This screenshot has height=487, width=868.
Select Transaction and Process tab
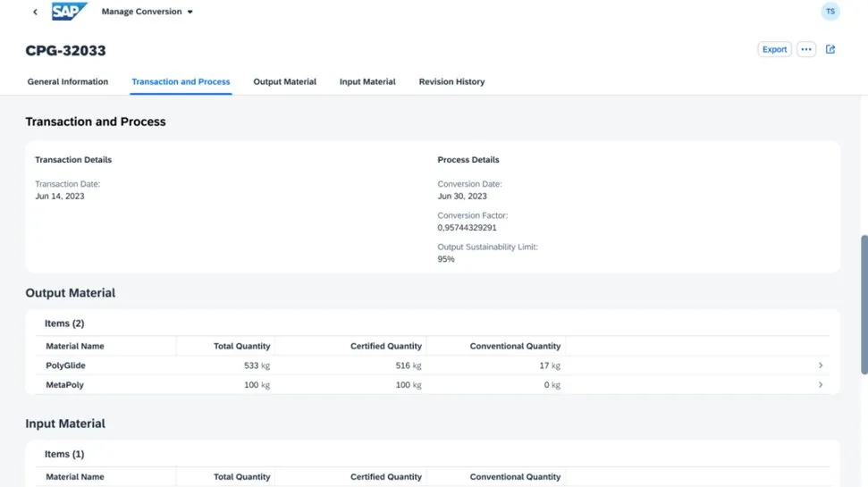click(x=181, y=81)
